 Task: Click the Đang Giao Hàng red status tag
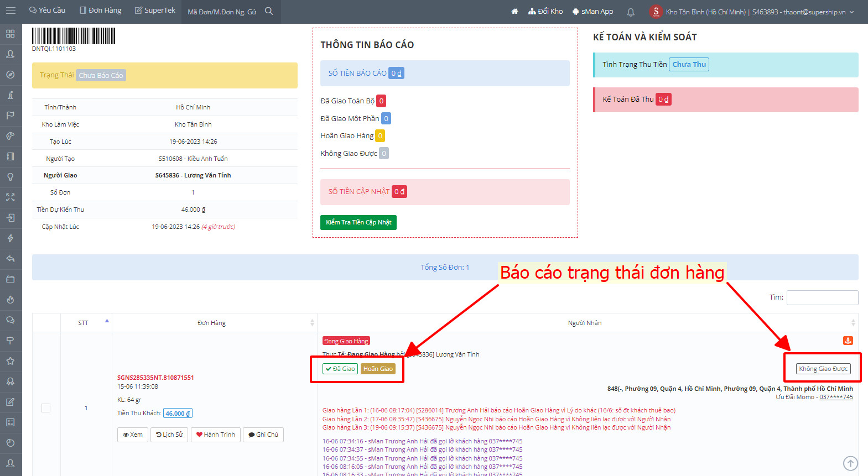click(346, 341)
